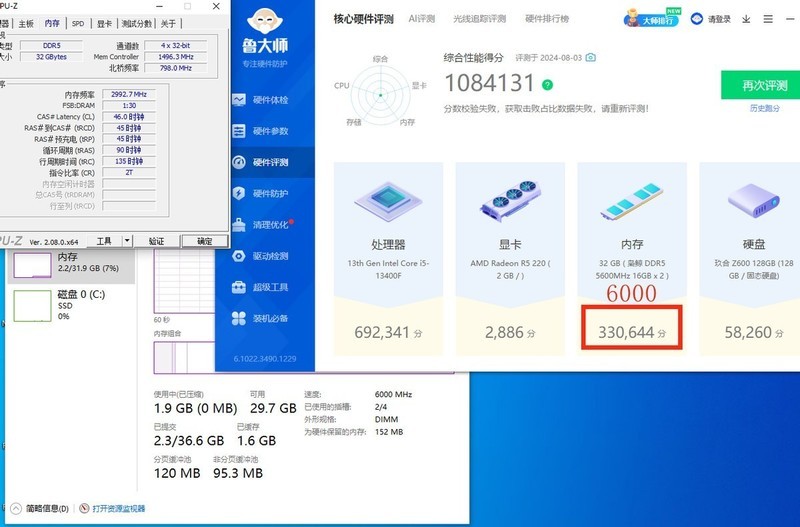The image size is (800, 527).
Task: Open 硬件参数 in Ludashi sidebar
Action: [x=261, y=131]
